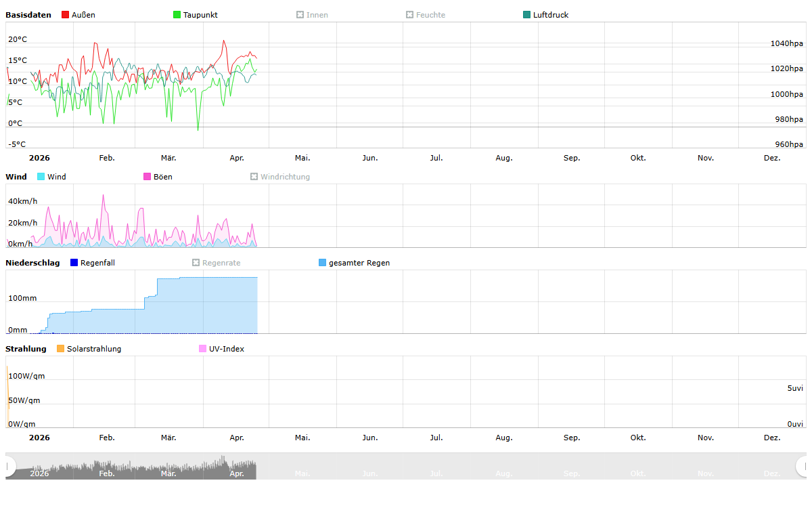
Task: Click März in the bottom navigator strip
Action: point(168,473)
